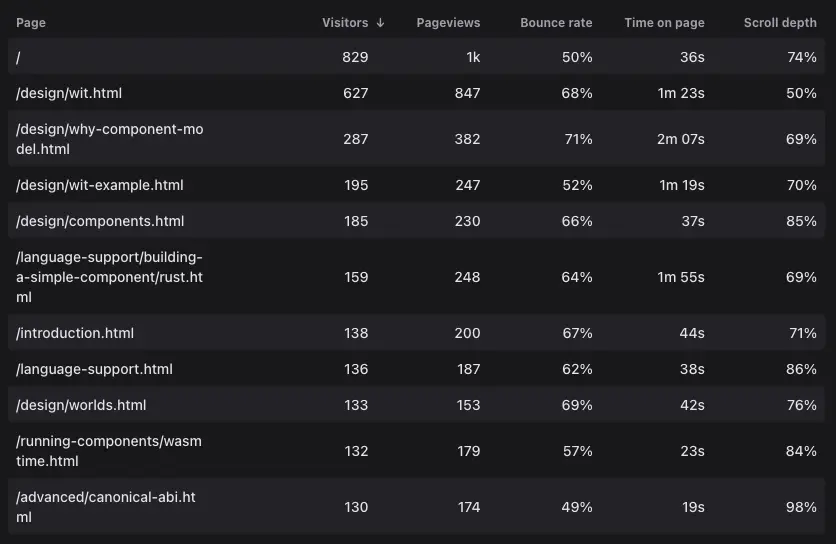The width and height of the screenshot is (836, 544).
Task: Select the 382 pageviews cell
Action: 467,139
